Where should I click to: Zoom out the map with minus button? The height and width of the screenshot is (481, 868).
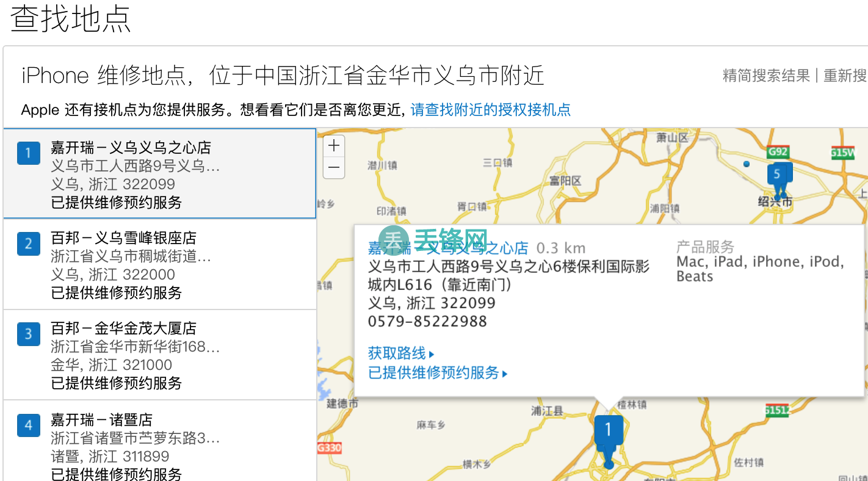334,168
